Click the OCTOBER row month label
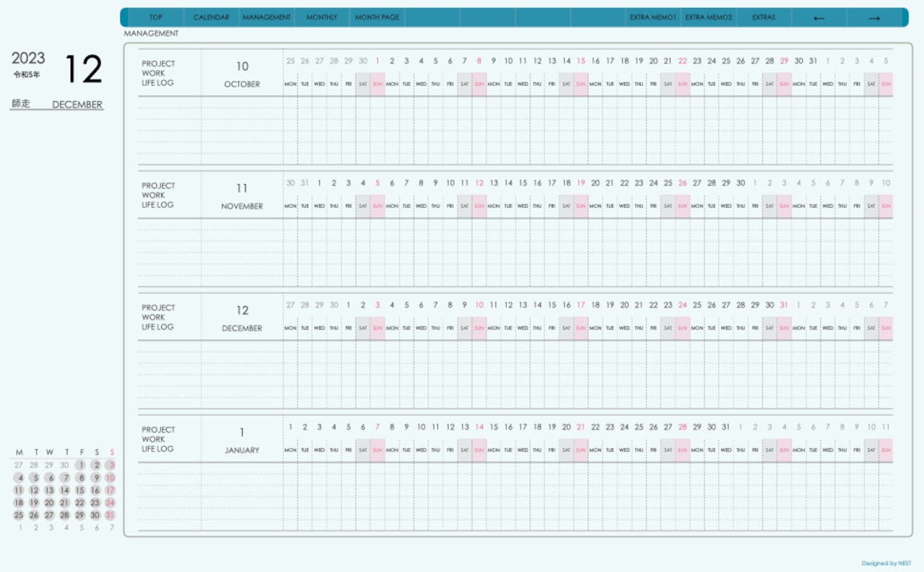Viewport: 924px width, 572px height. click(x=242, y=84)
